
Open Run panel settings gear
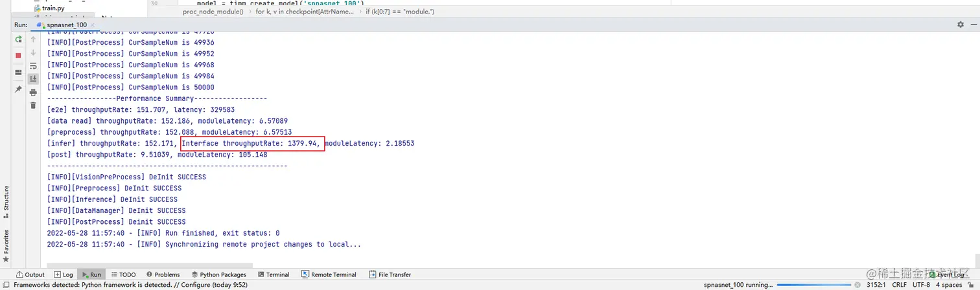pos(961,25)
